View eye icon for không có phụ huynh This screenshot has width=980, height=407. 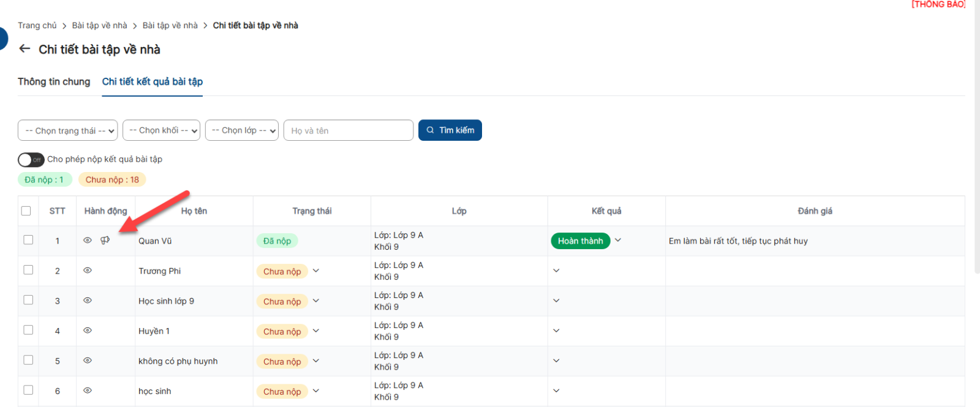click(x=88, y=360)
